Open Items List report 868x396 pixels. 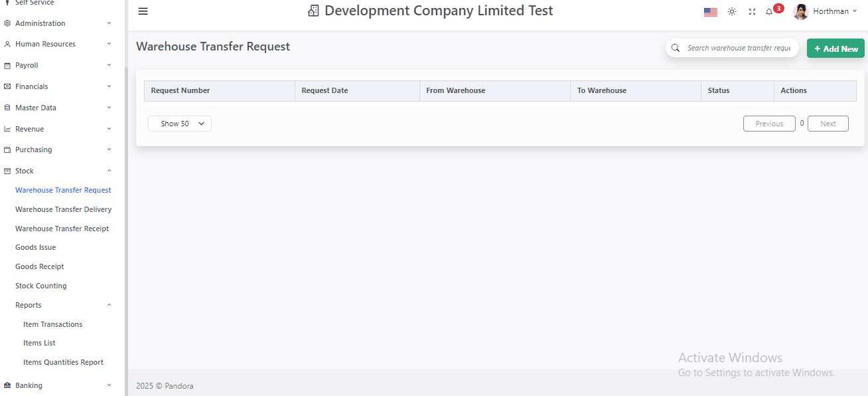click(39, 343)
